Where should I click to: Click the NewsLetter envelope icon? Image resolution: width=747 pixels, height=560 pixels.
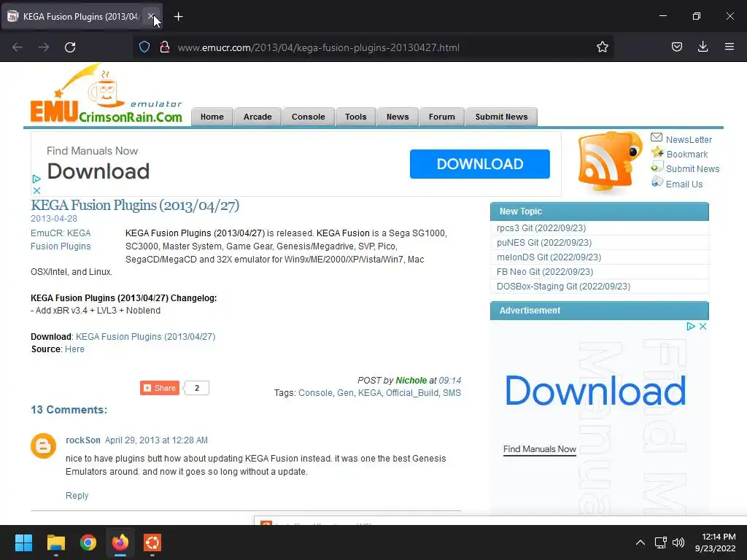[x=657, y=138]
